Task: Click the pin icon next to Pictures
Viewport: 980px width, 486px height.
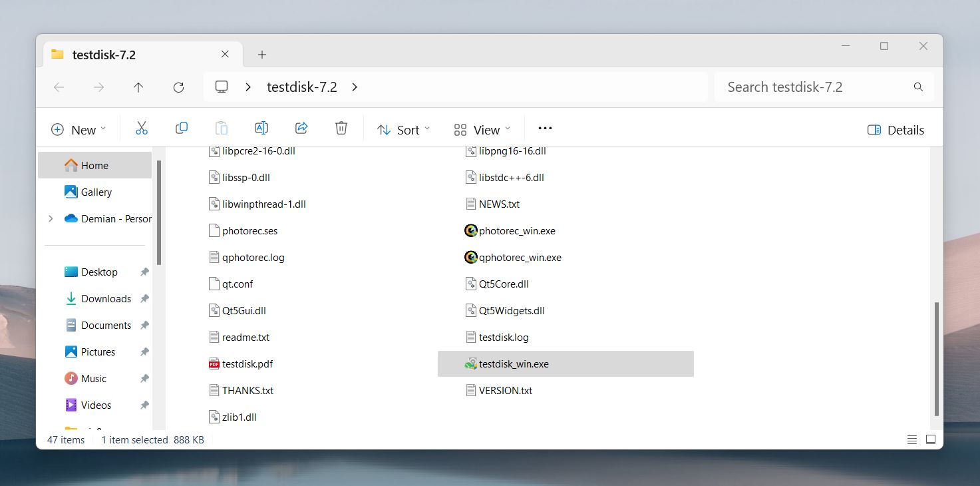Action: click(144, 352)
